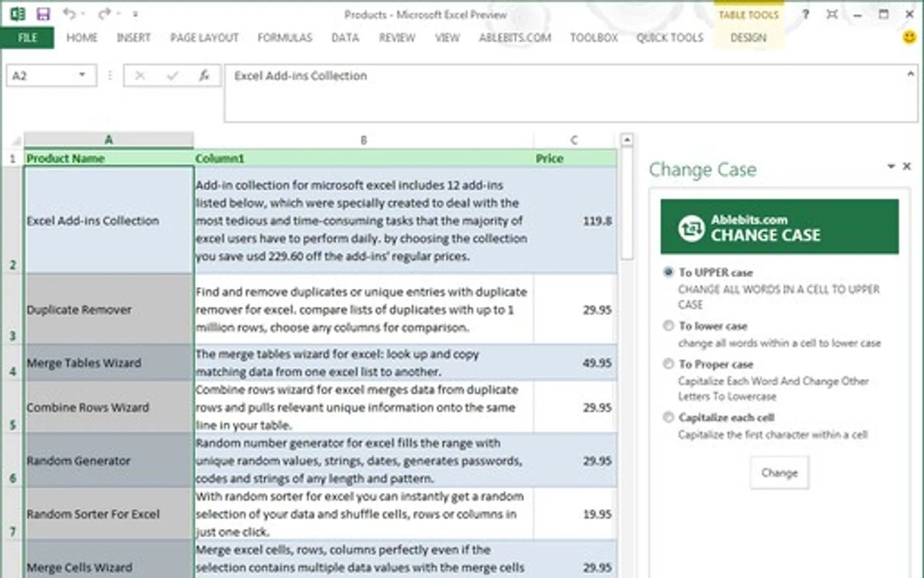Select the 'To Proper case' radio option
The image size is (924, 578).
668,364
